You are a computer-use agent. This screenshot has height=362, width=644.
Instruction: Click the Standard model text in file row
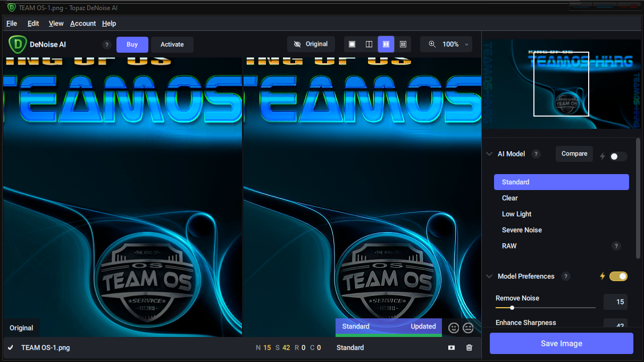tap(350, 348)
